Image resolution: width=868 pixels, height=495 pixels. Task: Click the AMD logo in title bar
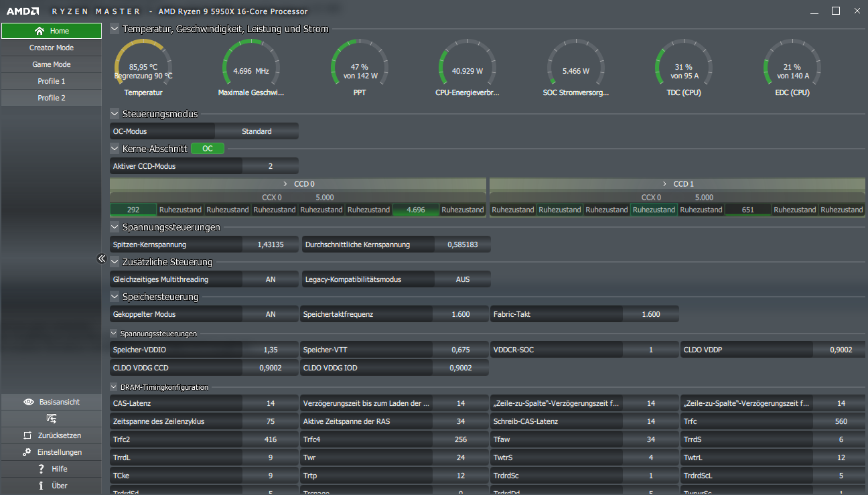point(23,11)
